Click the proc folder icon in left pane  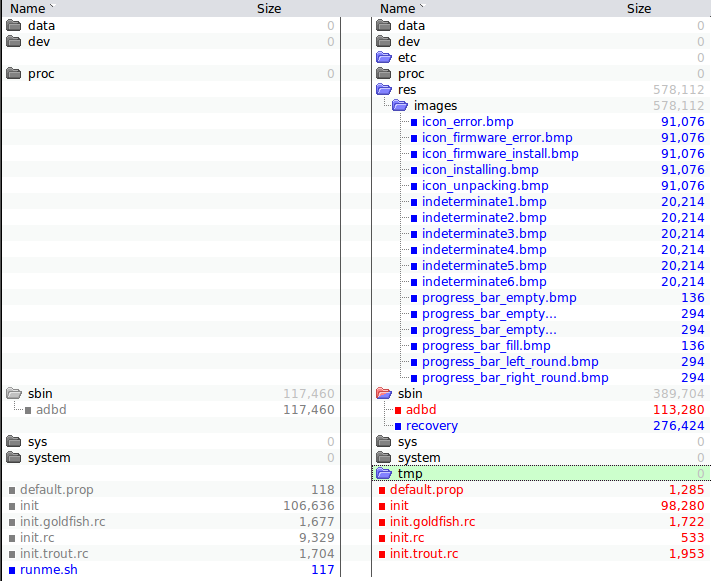[14, 73]
